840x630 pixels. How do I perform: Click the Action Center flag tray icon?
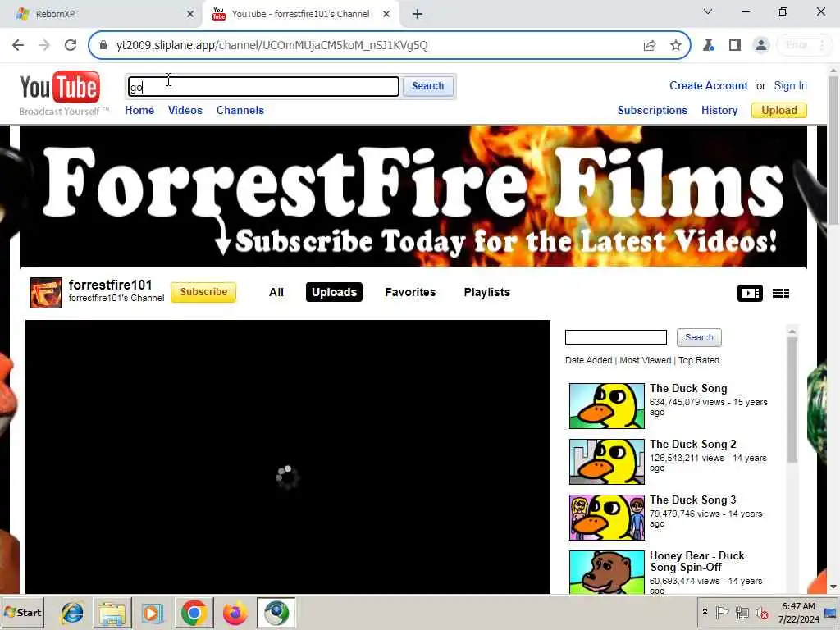pos(722,612)
